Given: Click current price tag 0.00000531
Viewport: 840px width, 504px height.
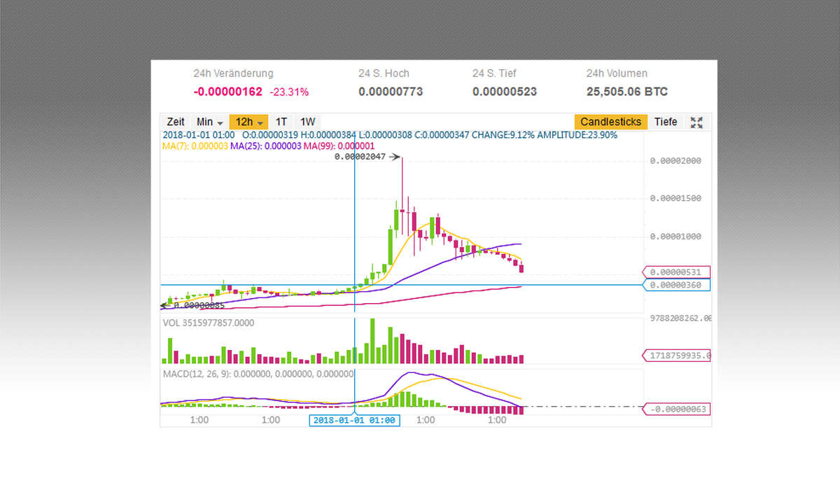Looking at the screenshot, I should coord(675,272).
